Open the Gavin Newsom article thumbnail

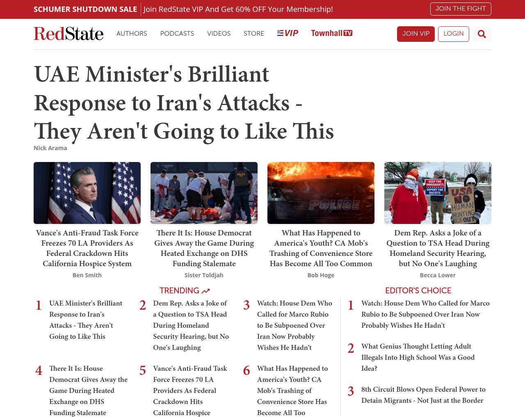(87, 193)
